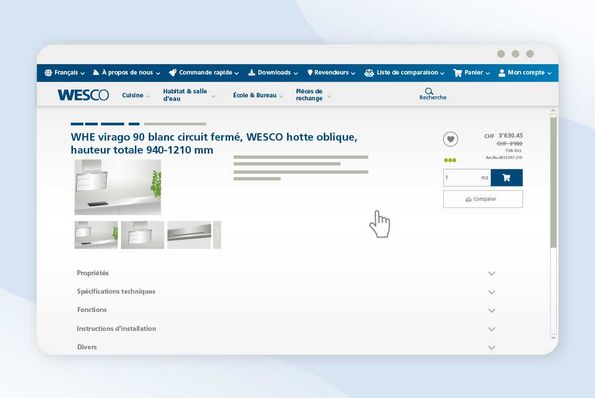Screen dimensions: 595x398
Task: Expand Instructions d'installation section
Action: [286, 329]
